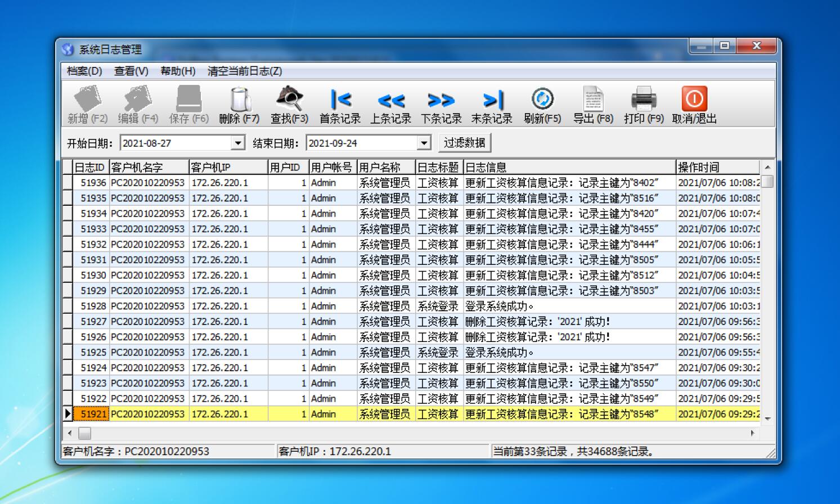Click status bar text 当前第33条记录
The image size is (840, 504).
point(530,451)
